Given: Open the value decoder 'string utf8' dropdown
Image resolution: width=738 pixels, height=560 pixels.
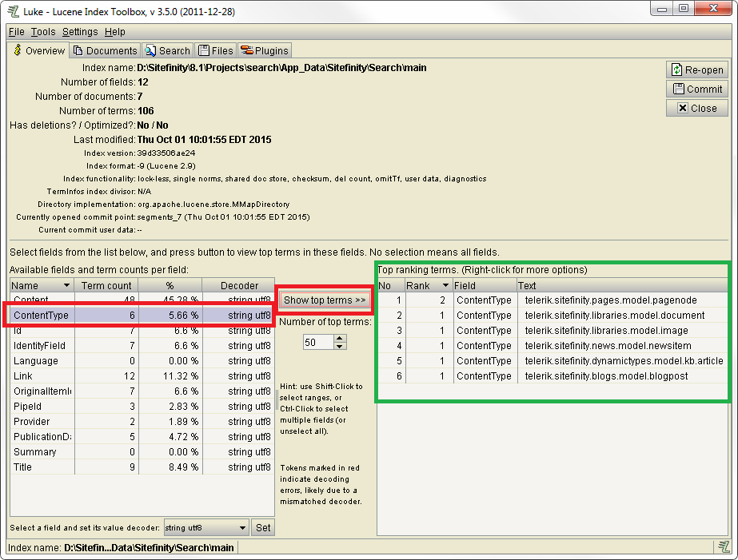Looking at the screenshot, I should click(243, 528).
